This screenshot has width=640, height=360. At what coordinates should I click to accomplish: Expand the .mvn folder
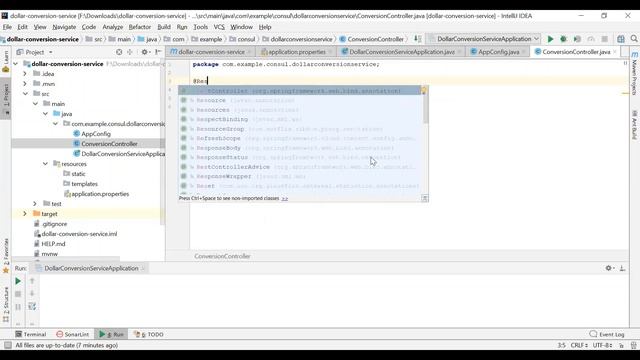(25, 84)
